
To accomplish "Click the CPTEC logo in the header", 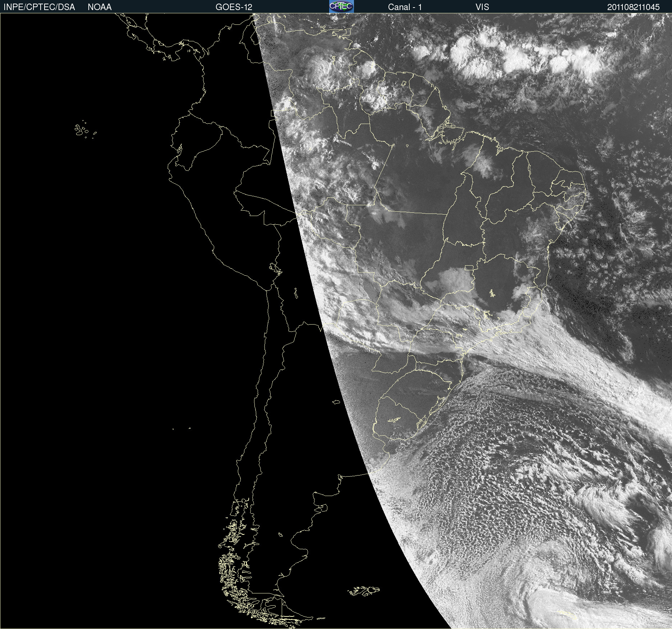I will (341, 6).
